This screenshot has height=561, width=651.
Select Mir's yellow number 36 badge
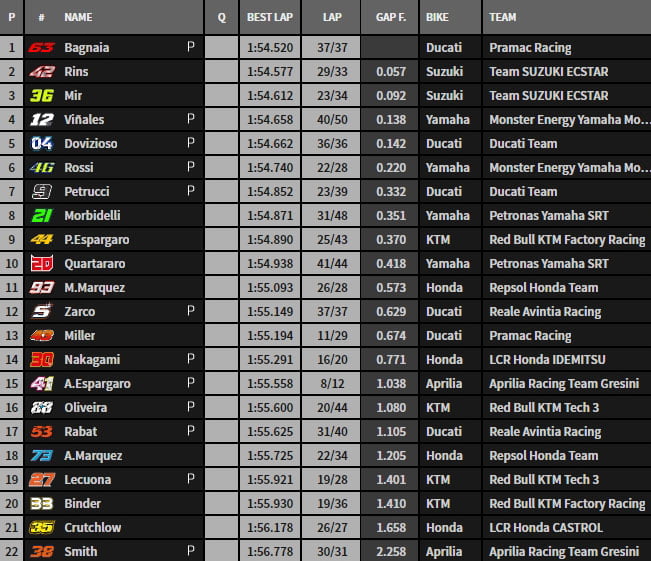42,96
